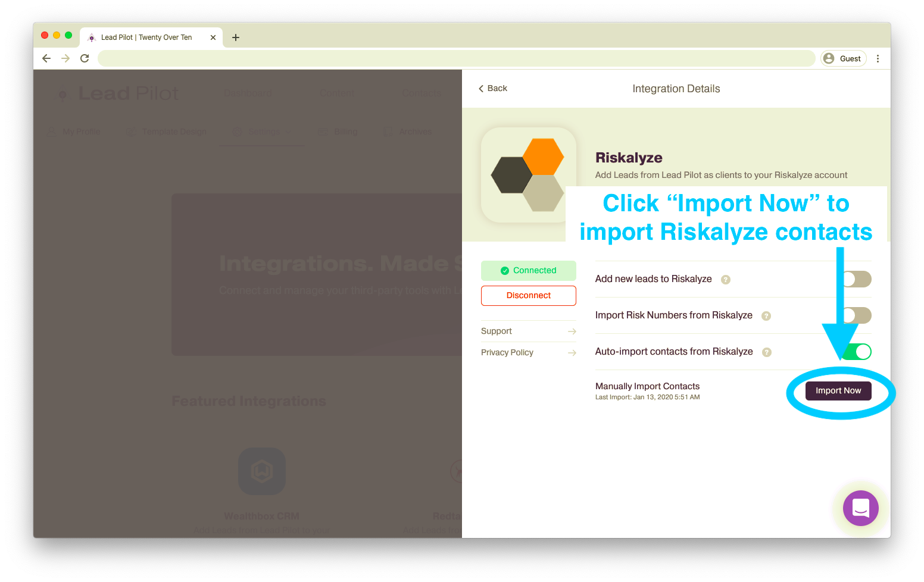Close the Lead Pilot browser tab
This screenshot has width=924, height=582.
pyautogui.click(x=213, y=37)
